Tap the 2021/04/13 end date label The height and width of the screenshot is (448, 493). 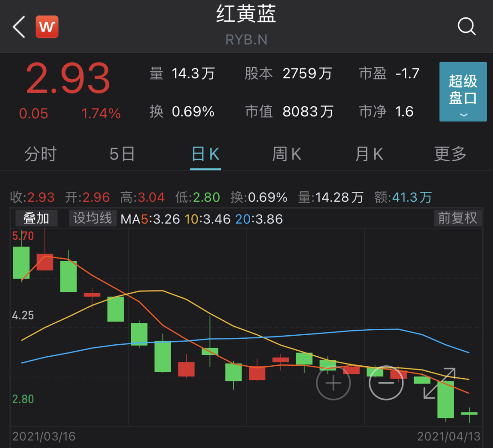point(449,437)
